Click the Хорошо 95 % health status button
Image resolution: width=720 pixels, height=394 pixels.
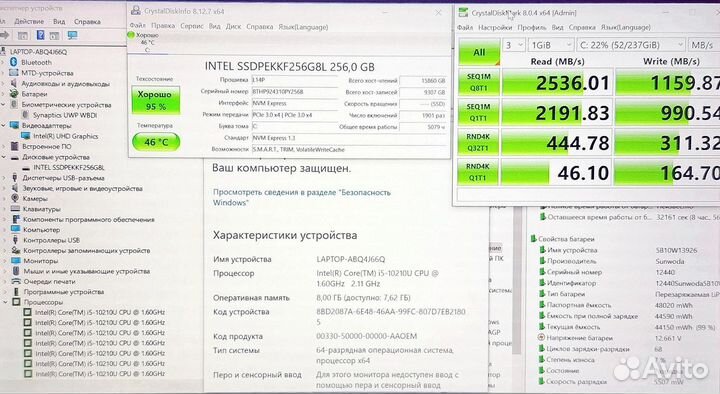pos(156,100)
